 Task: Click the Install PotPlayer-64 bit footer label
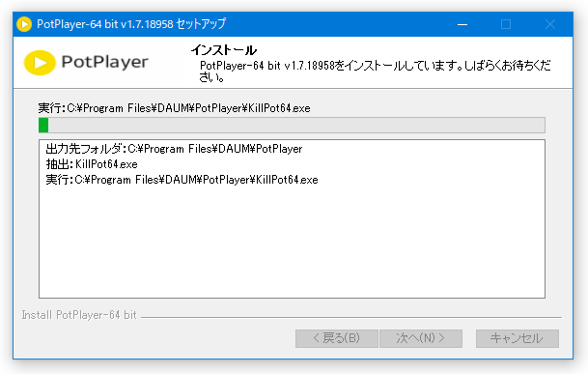pos(79,315)
